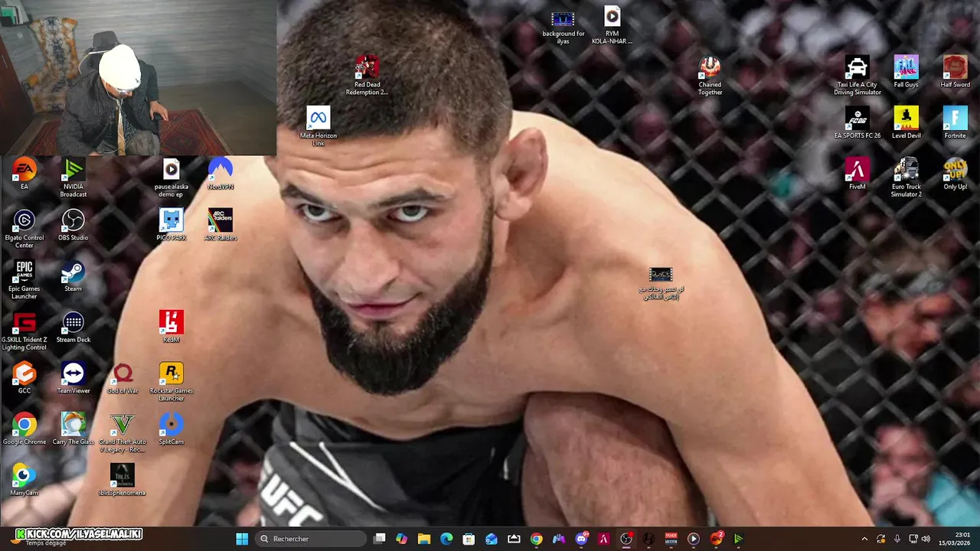
Task: Open the Meta Horizon Link shortcut
Action: pos(318,127)
